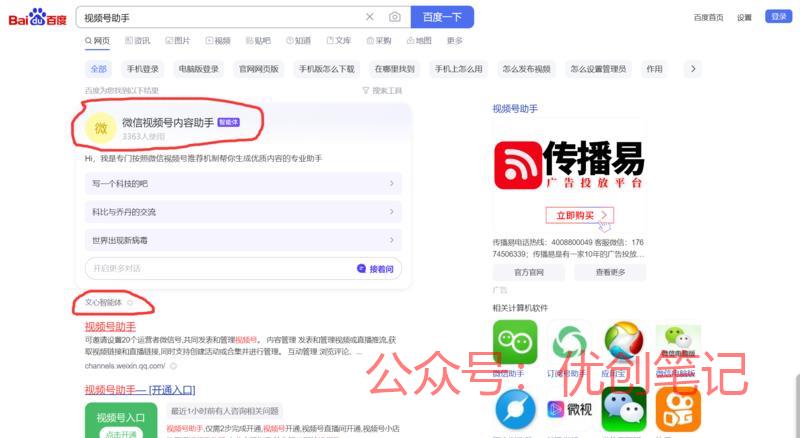Viewport: 800px width, 438px height.
Task: Click 最近1小时前有人咨询相关问题 tag
Action: 224,411
